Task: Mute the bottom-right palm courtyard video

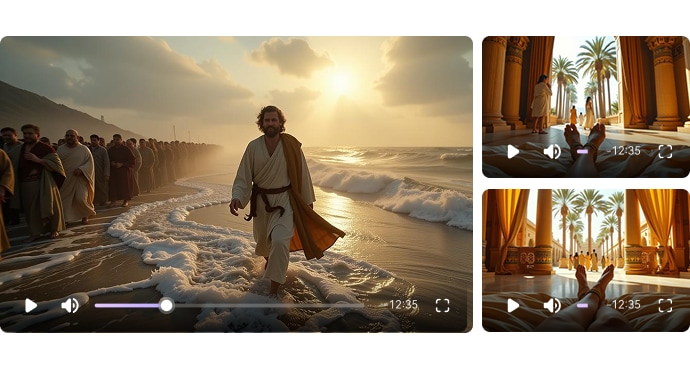Action: 552,305
